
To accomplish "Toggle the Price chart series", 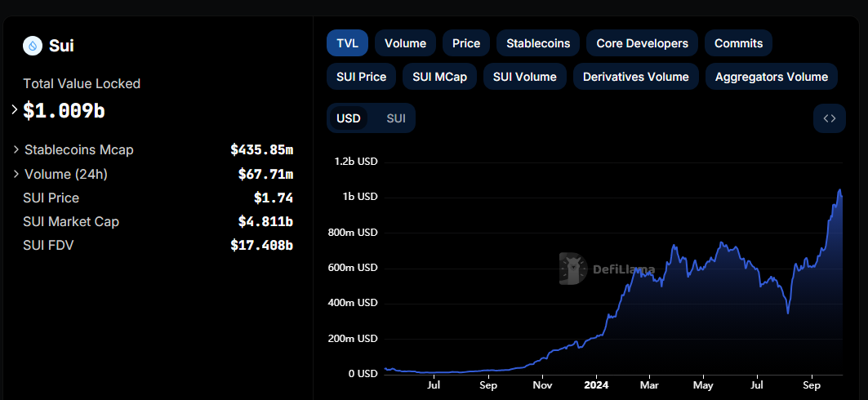I will click(x=466, y=43).
